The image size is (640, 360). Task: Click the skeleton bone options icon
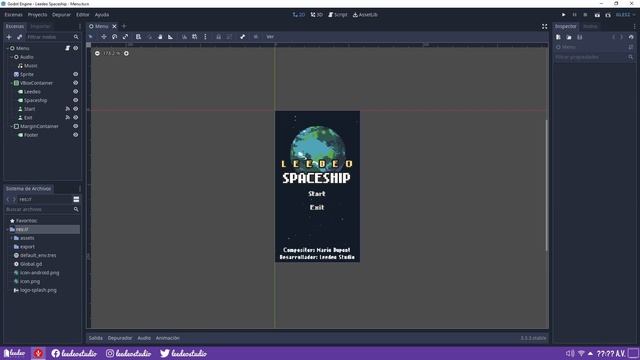242,37
